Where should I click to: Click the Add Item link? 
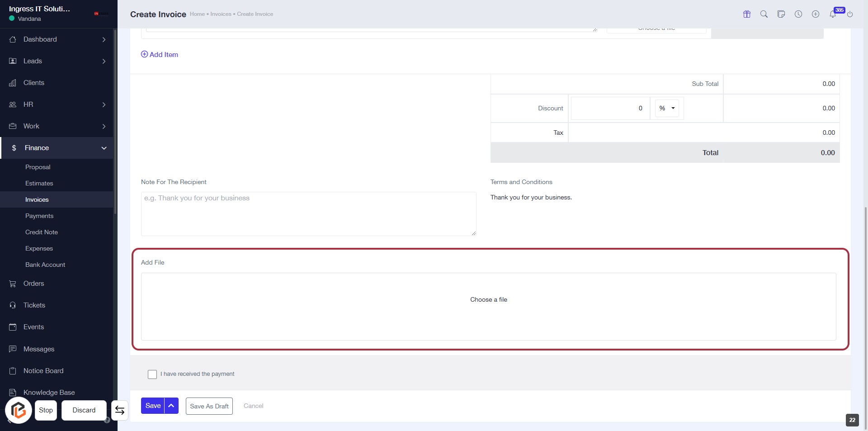click(x=160, y=54)
